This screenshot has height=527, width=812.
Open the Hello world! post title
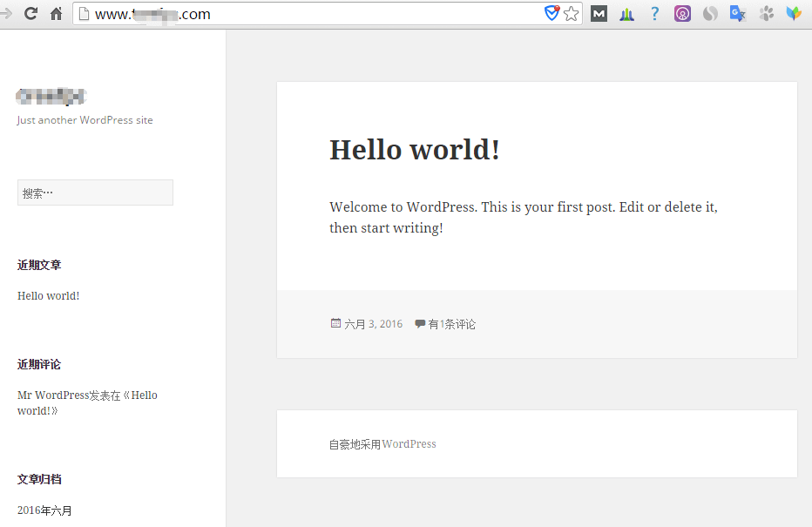tap(414, 149)
